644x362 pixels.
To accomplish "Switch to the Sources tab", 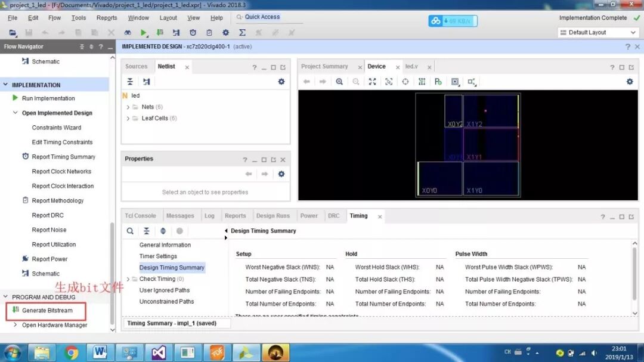I will click(x=136, y=66).
